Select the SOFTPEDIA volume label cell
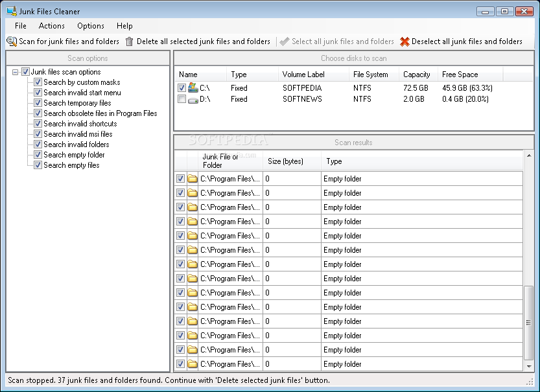The height and width of the screenshot is (392, 540). [x=302, y=87]
